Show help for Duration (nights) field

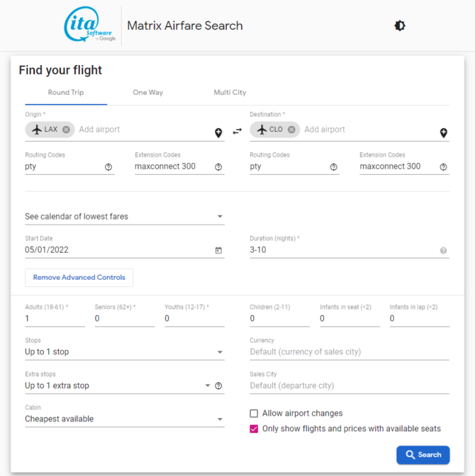click(443, 250)
